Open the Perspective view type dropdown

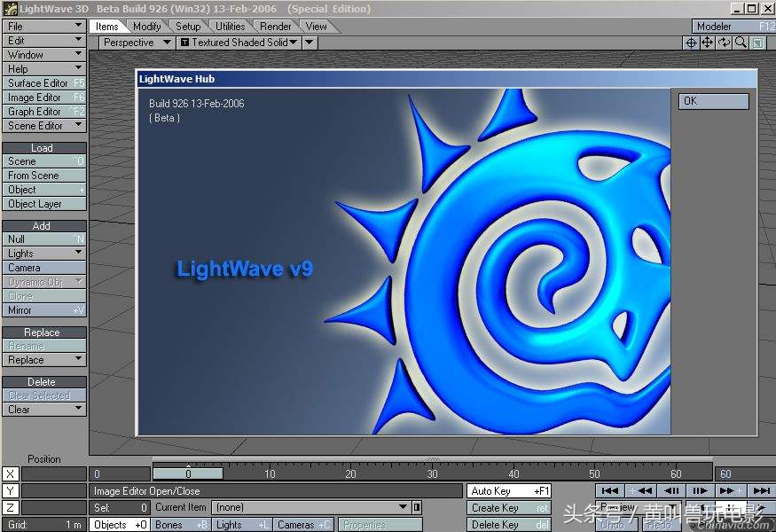(x=136, y=43)
